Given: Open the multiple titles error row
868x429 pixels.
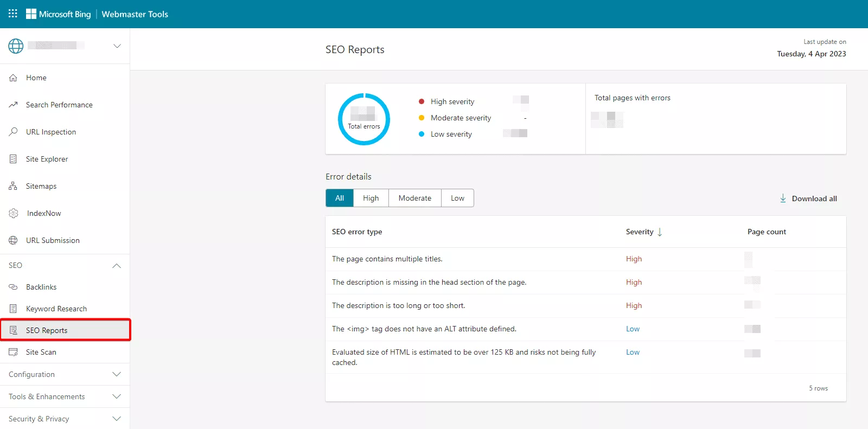Looking at the screenshot, I should [x=387, y=259].
